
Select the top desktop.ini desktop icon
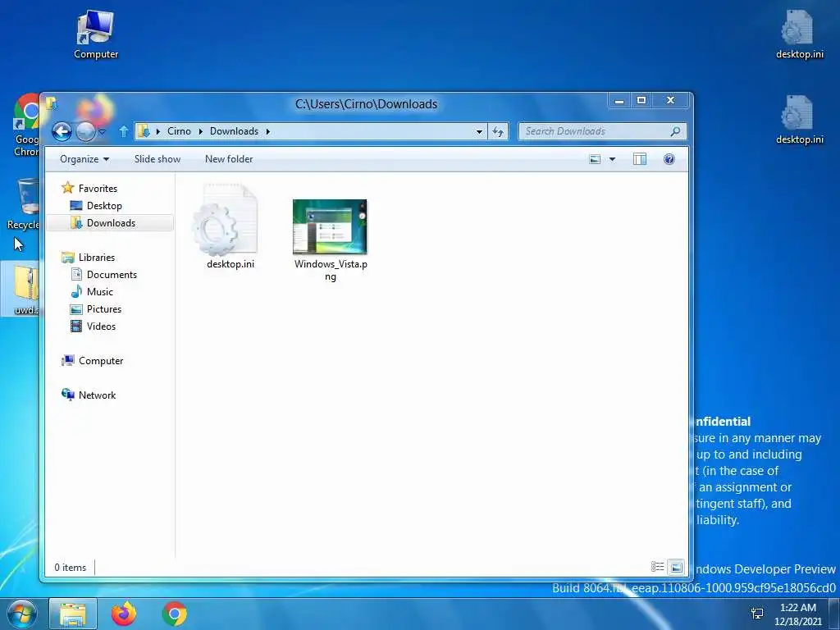pyautogui.click(x=799, y=34)
